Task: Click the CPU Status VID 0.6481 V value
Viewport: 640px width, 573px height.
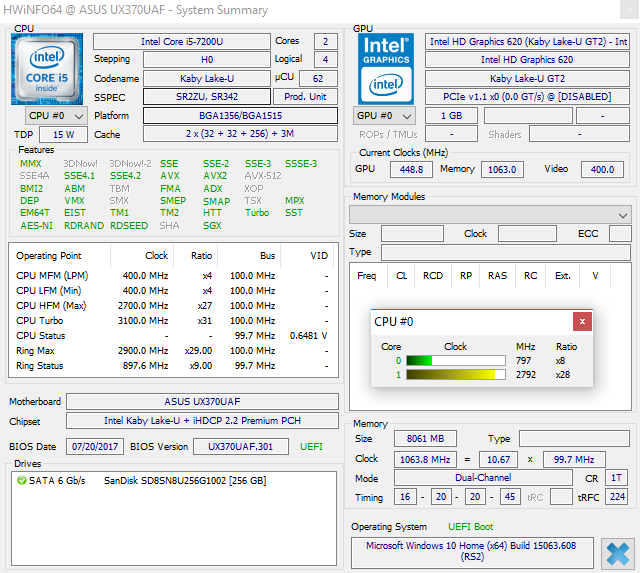Action: pos(309,335)
